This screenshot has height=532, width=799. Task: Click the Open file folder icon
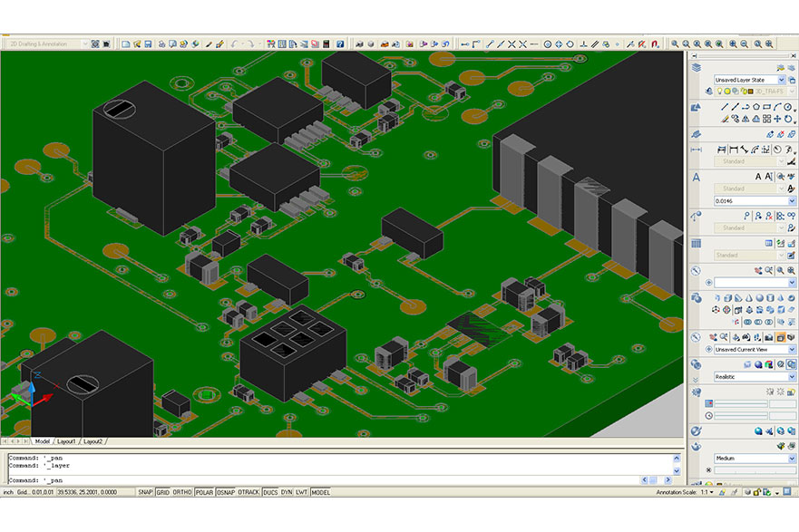(x=136, y=44)
